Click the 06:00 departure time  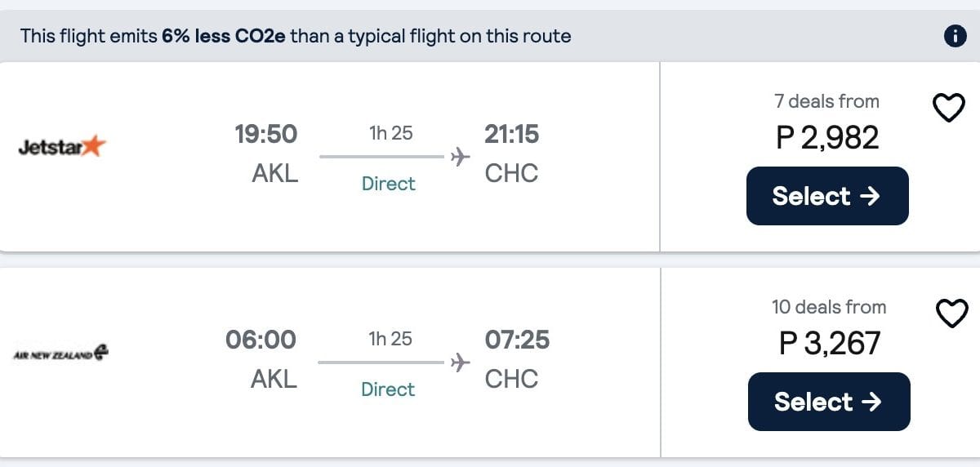[x=261, y=339]
